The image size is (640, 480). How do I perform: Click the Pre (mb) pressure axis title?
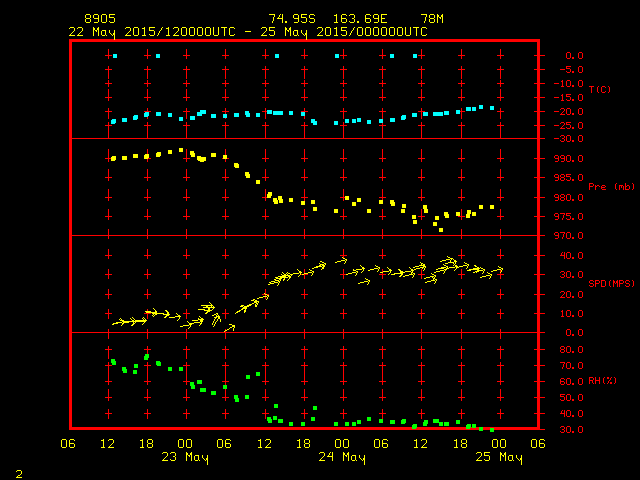611,187
